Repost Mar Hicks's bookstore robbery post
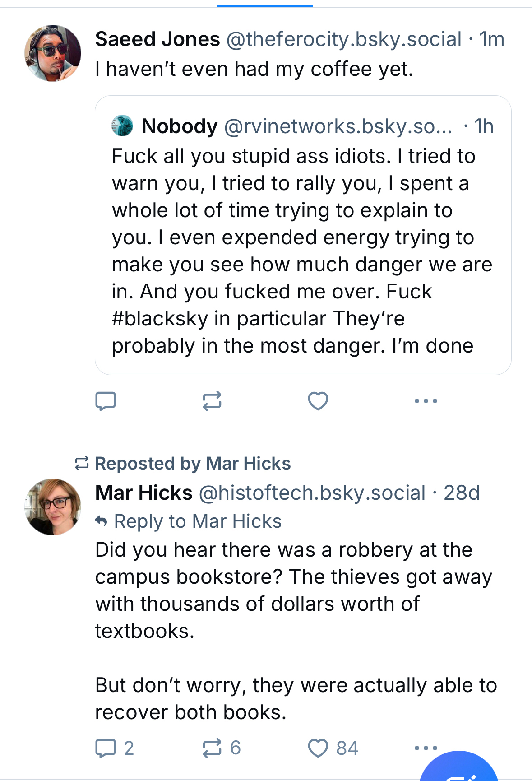Screen dimensions: 532x781 212,748
